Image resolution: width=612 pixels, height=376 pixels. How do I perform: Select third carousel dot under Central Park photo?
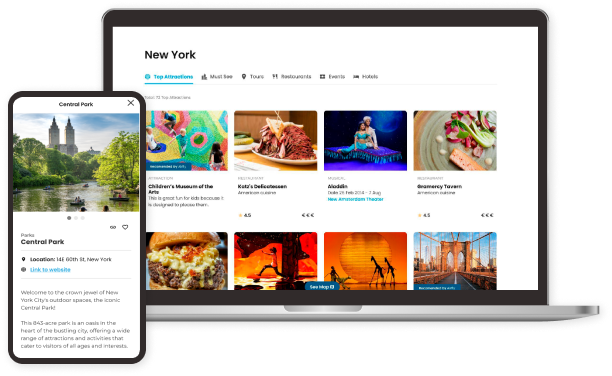coord(82,218)
